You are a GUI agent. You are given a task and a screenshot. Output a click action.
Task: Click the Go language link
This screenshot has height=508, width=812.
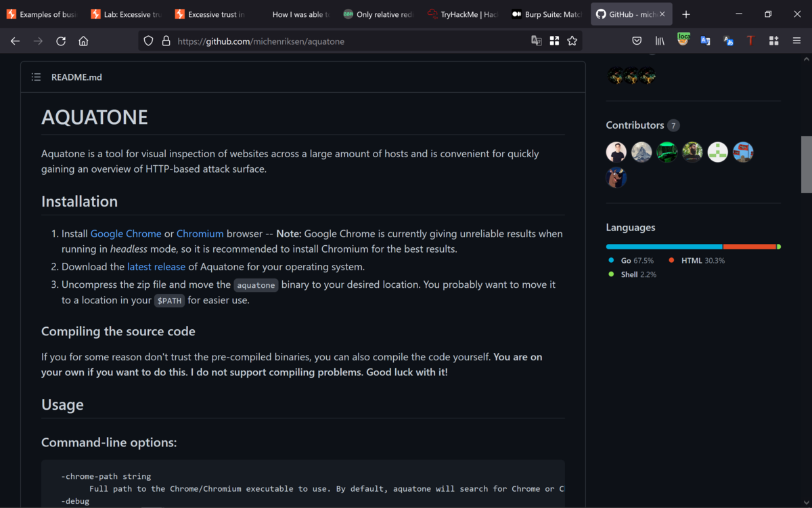(x=631, y=261)
